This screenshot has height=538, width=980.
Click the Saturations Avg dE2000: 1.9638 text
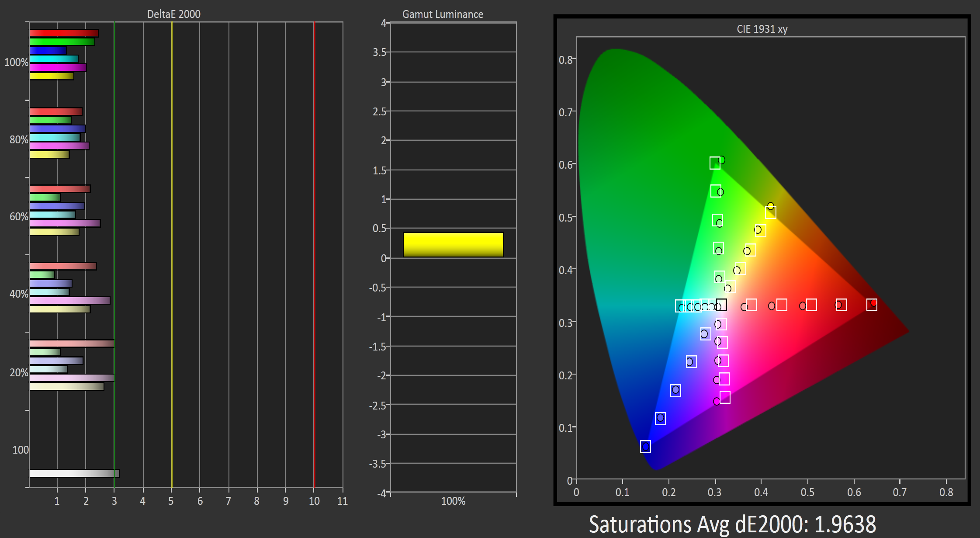click(x=732, y=524)
